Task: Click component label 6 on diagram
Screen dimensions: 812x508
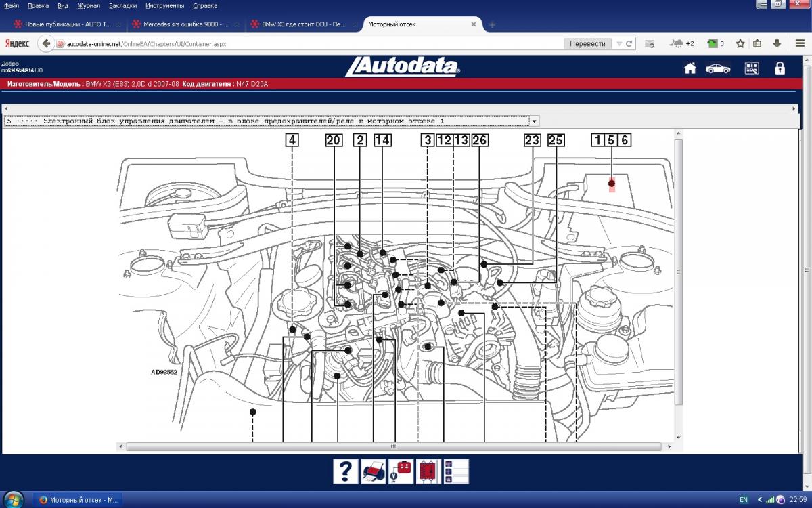Action: (x=625, y=140)
